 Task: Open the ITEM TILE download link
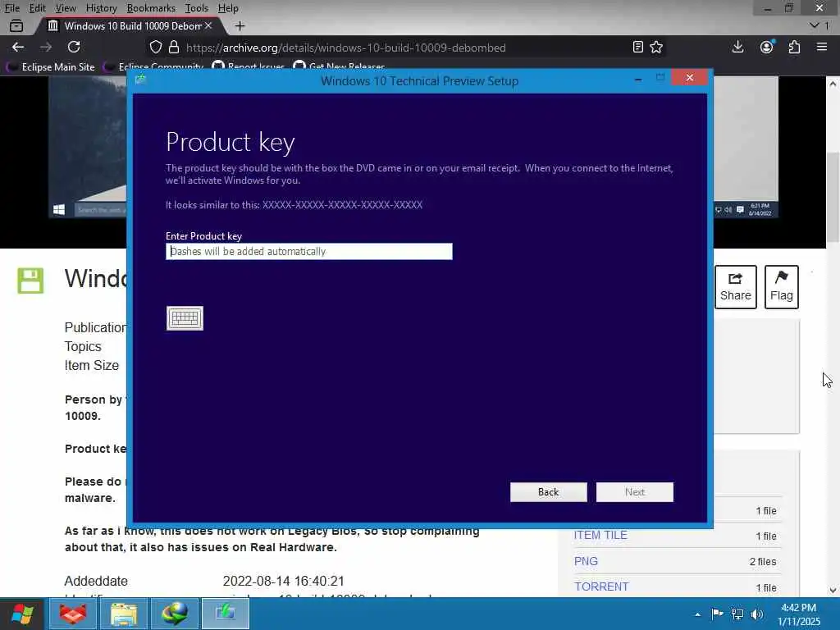point(600,535)
